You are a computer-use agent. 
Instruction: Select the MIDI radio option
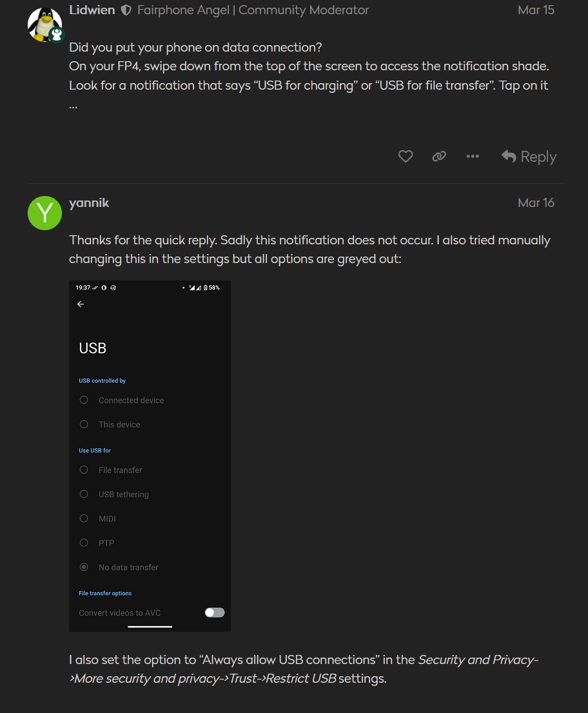84,518
